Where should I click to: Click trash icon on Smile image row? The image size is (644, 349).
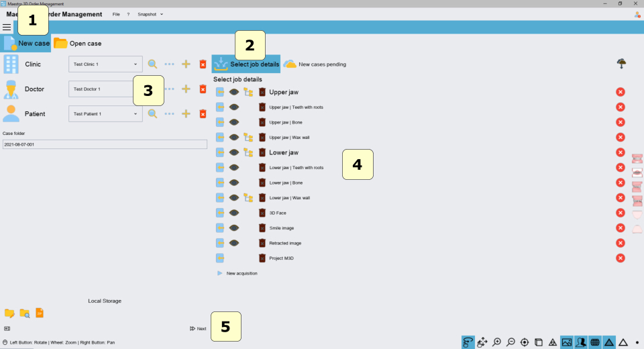pyautogui.click(x=262, y=228)
